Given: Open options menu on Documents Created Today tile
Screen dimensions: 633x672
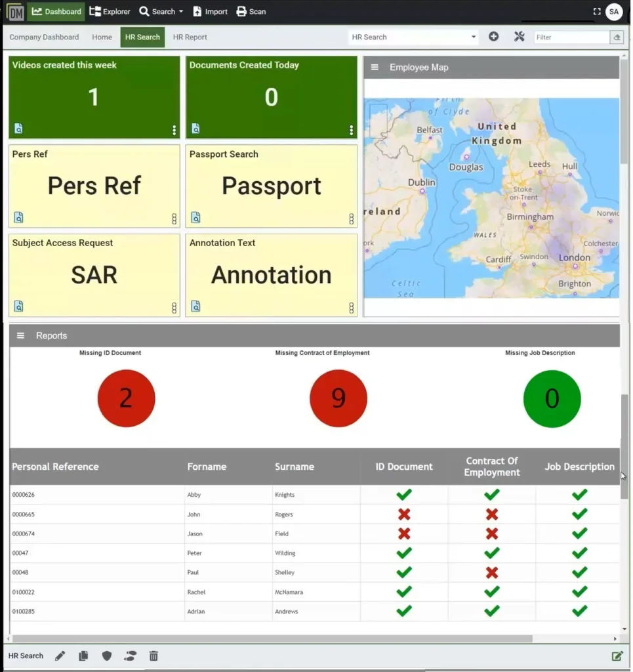Looking at the screenshot, I should pyautogui.click(x=351, y=131).
